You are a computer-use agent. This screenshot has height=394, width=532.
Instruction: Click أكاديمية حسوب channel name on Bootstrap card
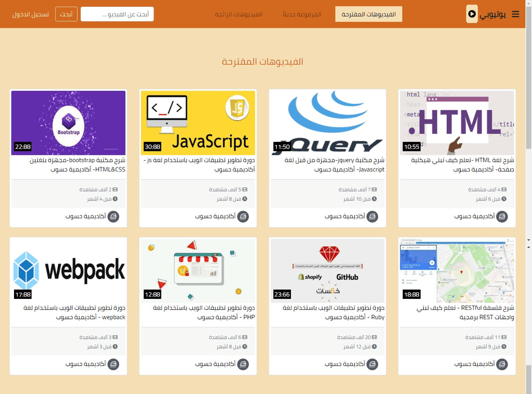click(x=86, y=217)
